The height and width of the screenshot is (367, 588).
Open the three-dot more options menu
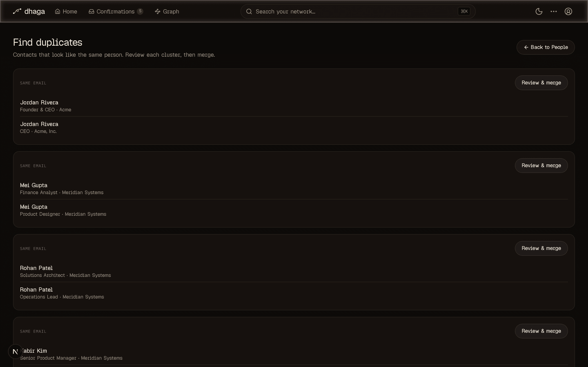[553, 11]
